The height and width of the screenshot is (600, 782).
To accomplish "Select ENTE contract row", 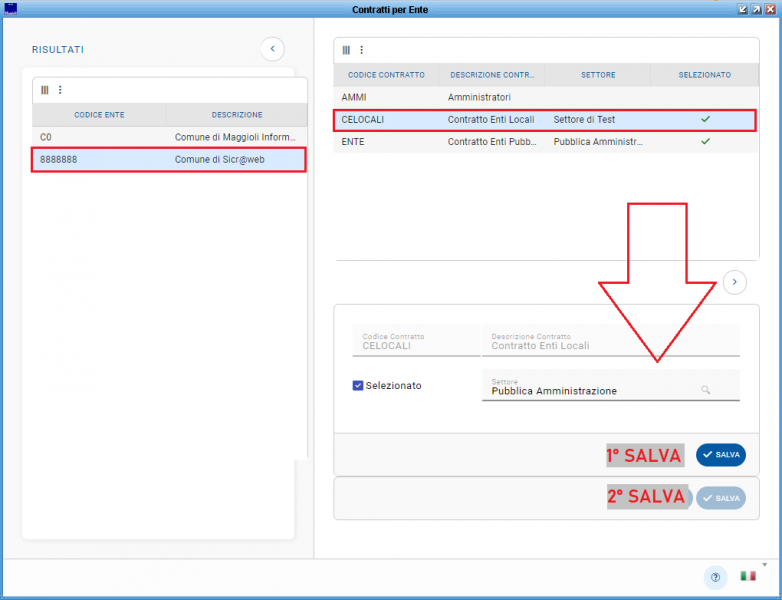I will tap(546, 142).
